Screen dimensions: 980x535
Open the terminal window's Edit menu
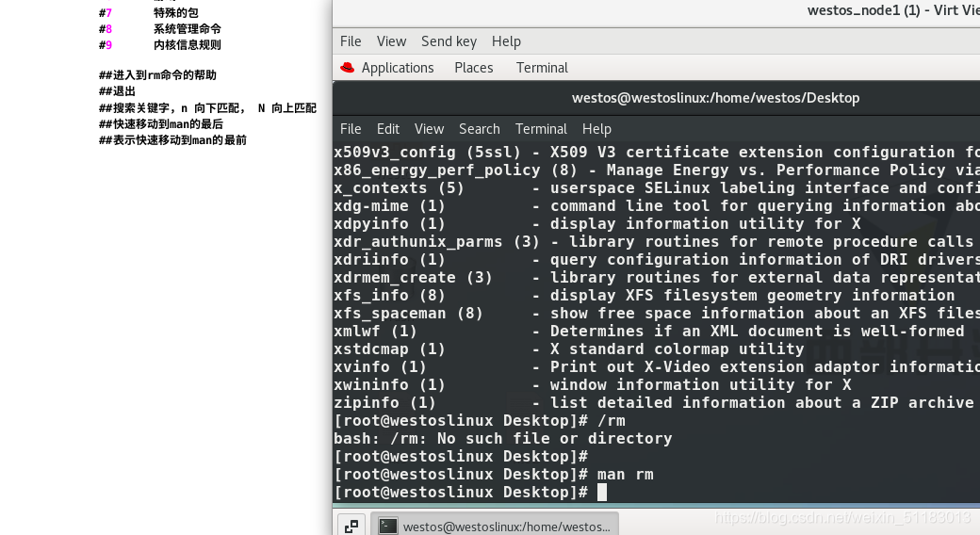coord(388,129)
